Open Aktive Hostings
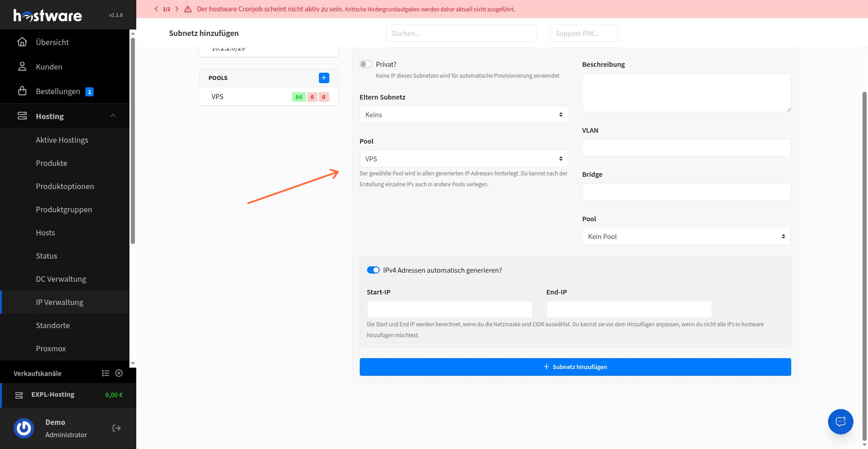Viewport: 868px width, 449px height. point(62,140)
